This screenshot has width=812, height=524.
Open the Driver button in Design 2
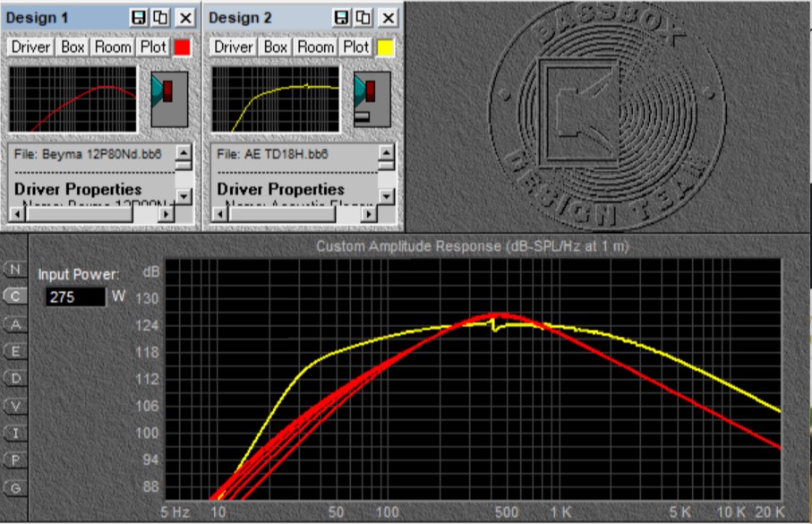pyautogui.click(x=234, y=47)
